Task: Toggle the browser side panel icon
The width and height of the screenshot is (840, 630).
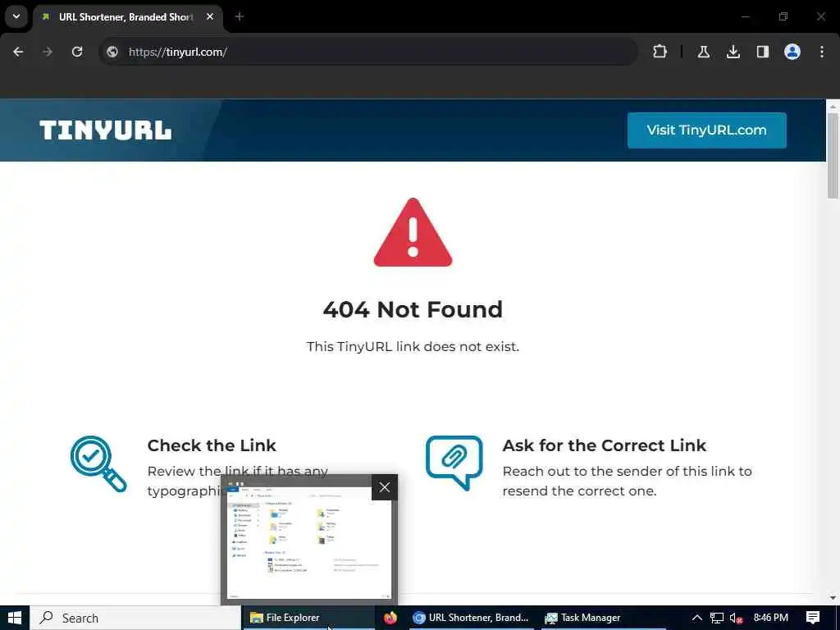Action: point(763,52)
